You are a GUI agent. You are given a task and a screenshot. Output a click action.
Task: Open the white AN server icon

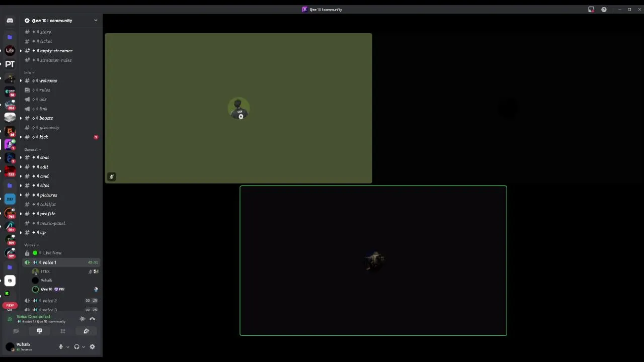pyautogui.click(x=10, y=281)
